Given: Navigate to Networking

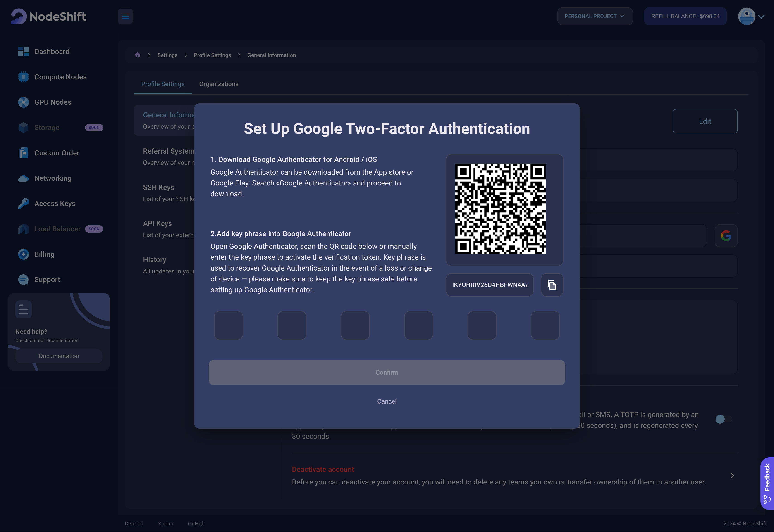Looking at the screenshot, I should 45,178.
